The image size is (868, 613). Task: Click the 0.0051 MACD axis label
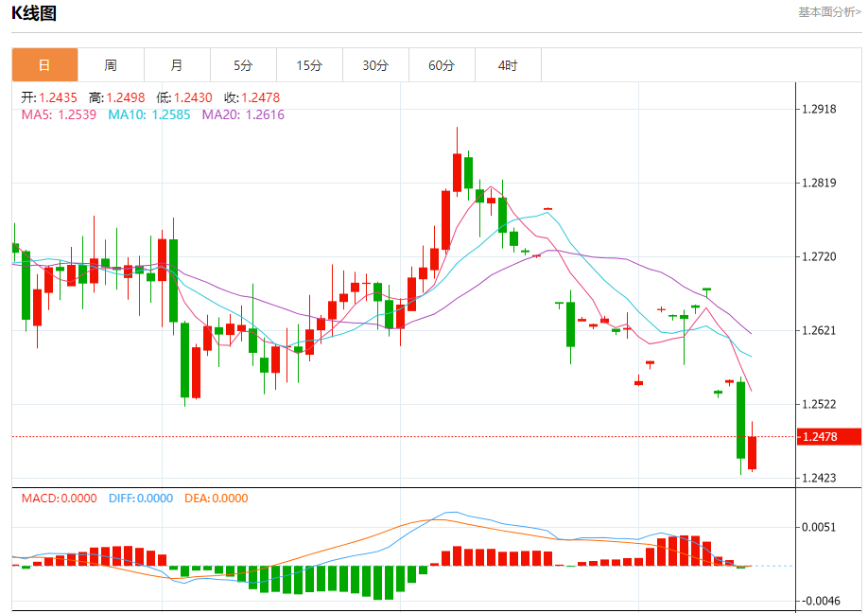point(819,527)
